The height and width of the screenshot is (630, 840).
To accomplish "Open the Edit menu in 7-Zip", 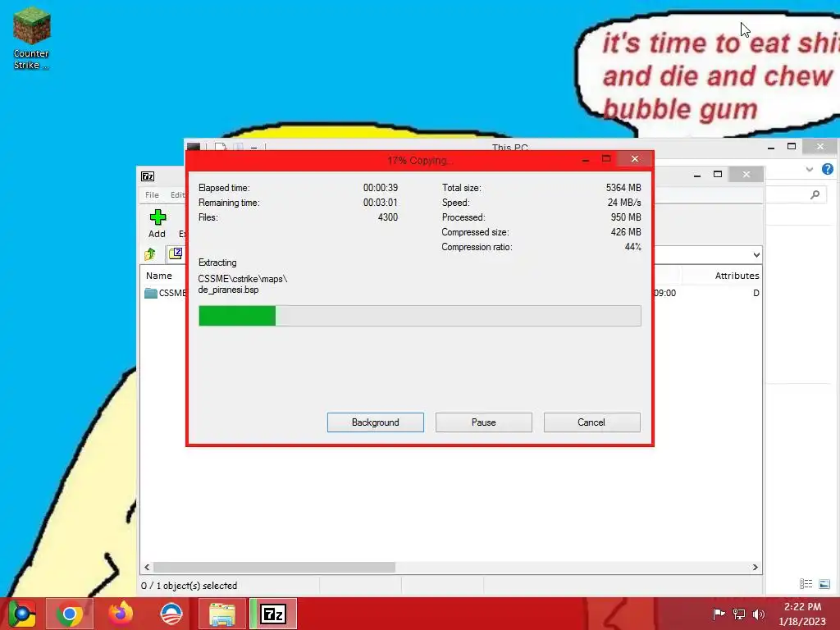I will [x=178, y=195].
